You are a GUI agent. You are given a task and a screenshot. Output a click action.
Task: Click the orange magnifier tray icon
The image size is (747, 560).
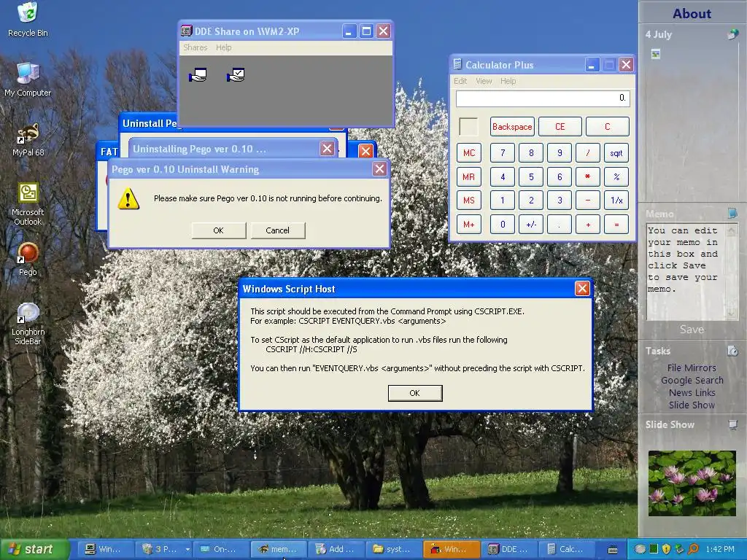[x=693, y=549]
